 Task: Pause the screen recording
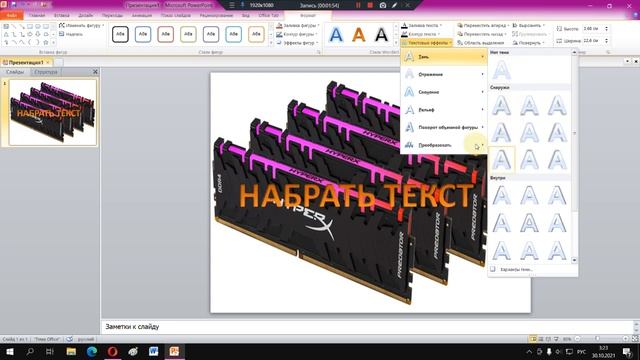click(x=358, y=5)
